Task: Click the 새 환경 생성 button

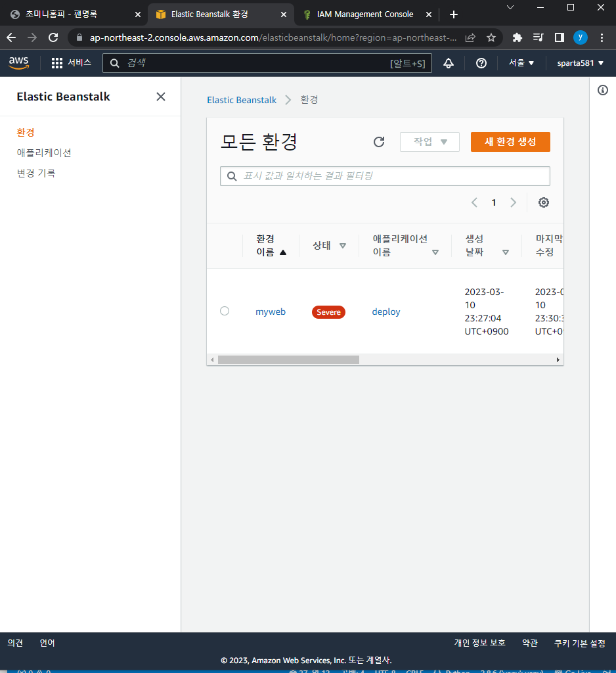Action: (x=510, y=142)
